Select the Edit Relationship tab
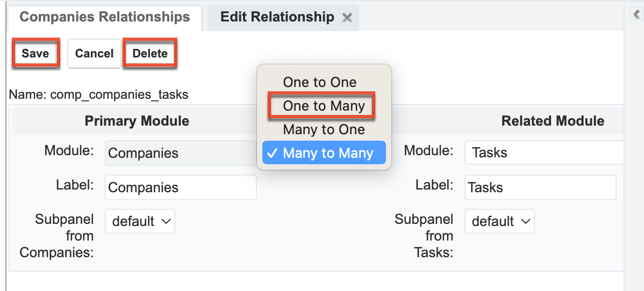The width and height of the screenshot is (644, 291). (x=277, y=17)
